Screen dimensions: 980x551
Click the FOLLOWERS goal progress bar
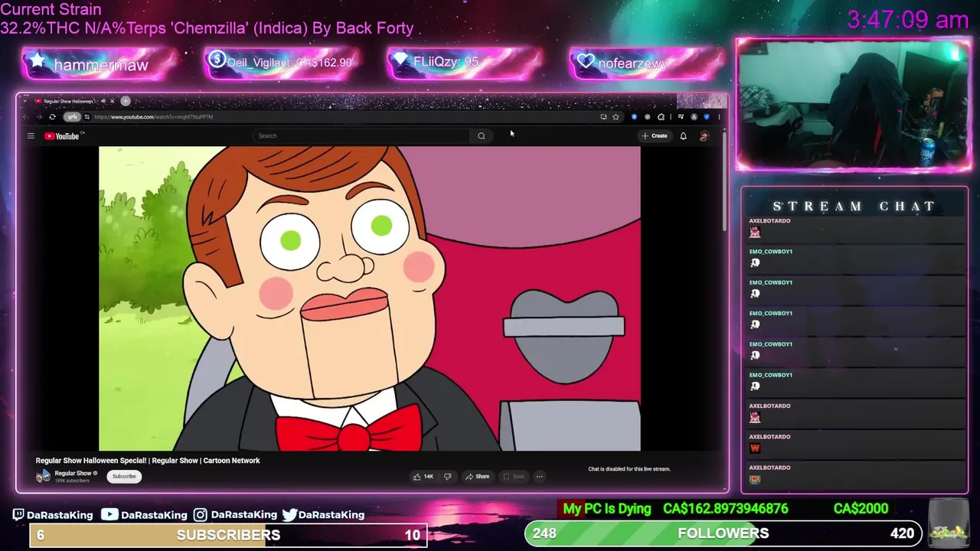click(724, 533)
